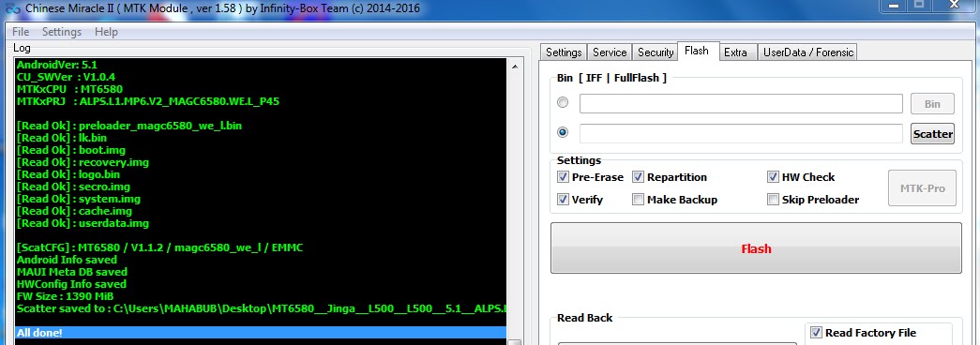The image size is (980, 345).
Task: Click the '[Read Ok] : system.img' log line
Action: coord(79,199)
